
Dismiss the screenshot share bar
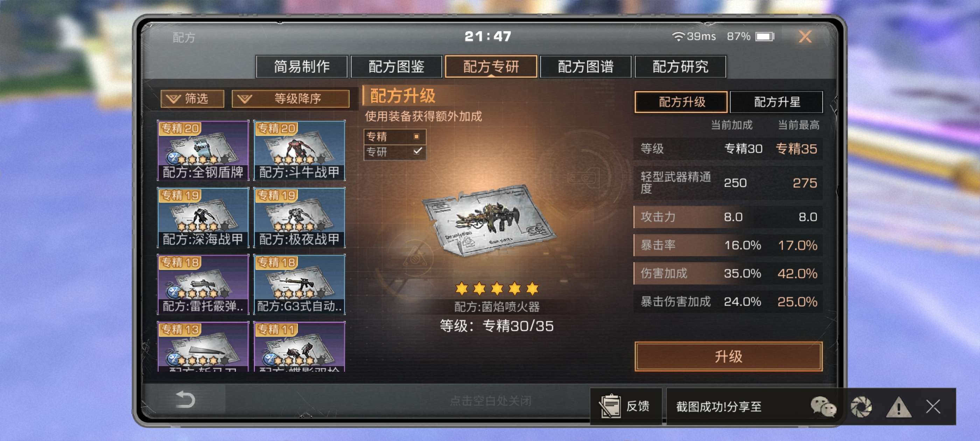pos(933,406)
